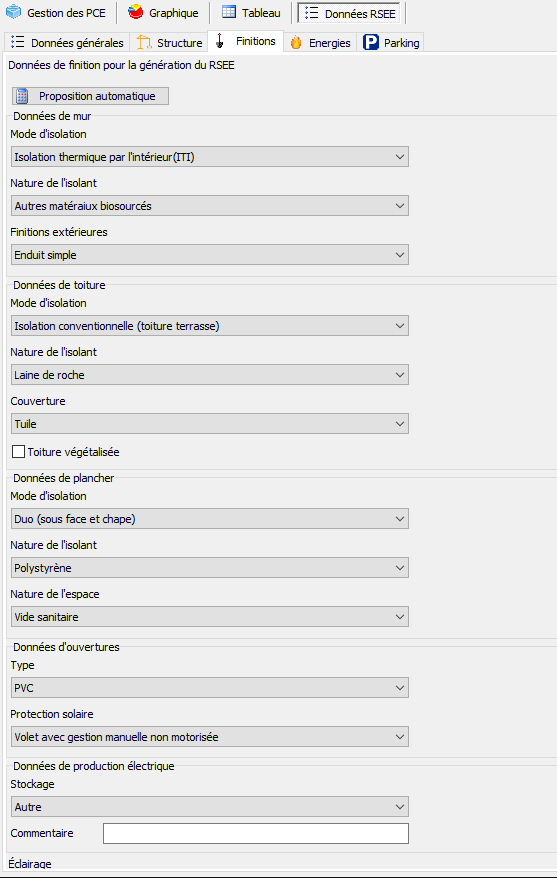Open the Gestion des PCE cube icon
The image size is (557, 878).
tap(13, 12)
